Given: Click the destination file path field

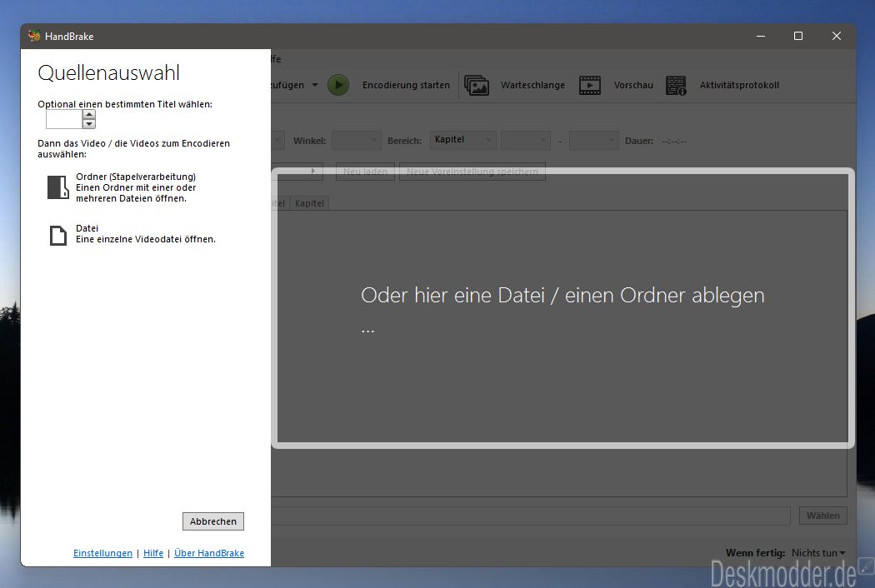Looking at the screenshot, I should tap(531, 516).
